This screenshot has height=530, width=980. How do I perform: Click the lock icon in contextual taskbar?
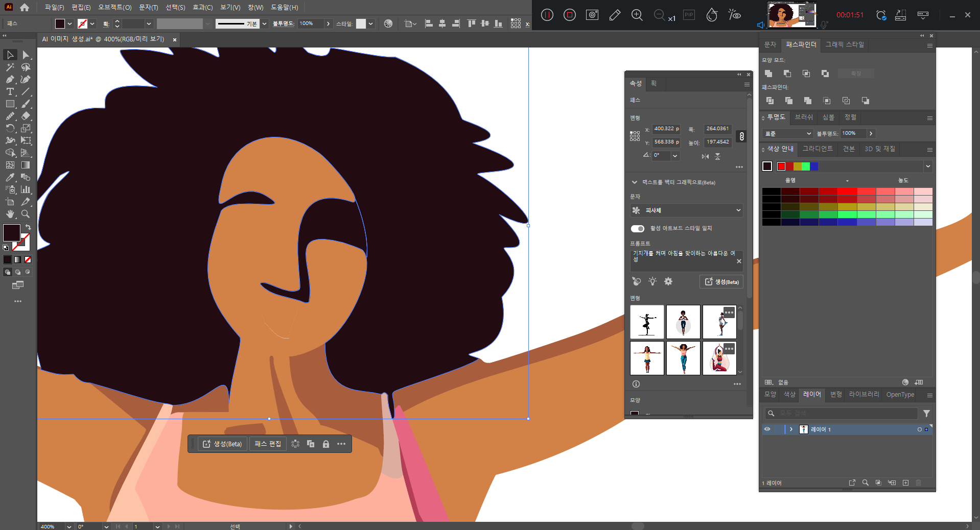click(x=326, y=444)
